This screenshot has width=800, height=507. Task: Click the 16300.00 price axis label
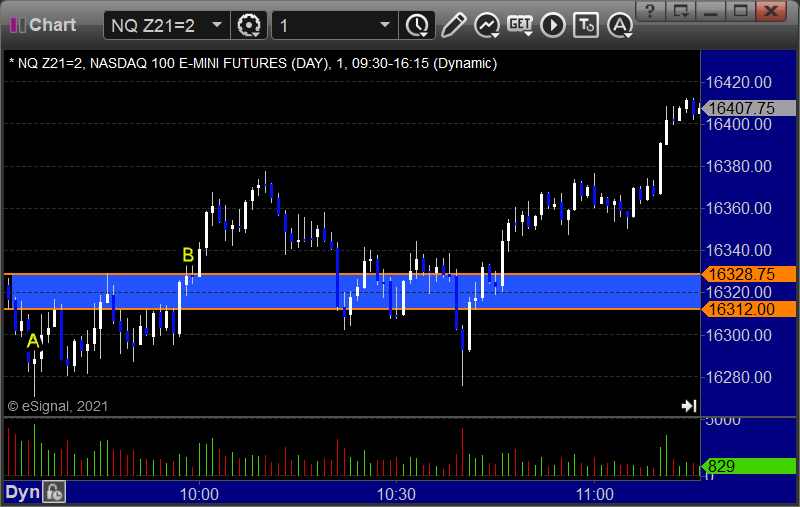click(738, 335)
